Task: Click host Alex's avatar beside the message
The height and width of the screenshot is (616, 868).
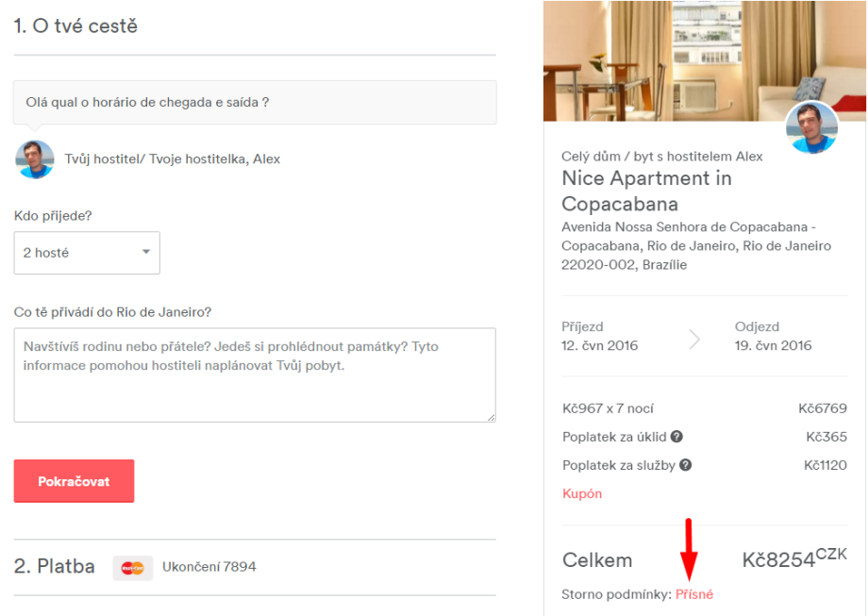Action: [x=35, y=159]
